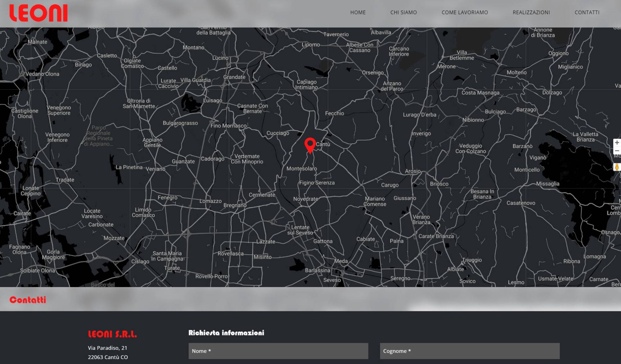Image resolution: width=621 pixels, height=364 pixels.
Task: Focus the Cognome input field
Action: (x=470, y=351)
